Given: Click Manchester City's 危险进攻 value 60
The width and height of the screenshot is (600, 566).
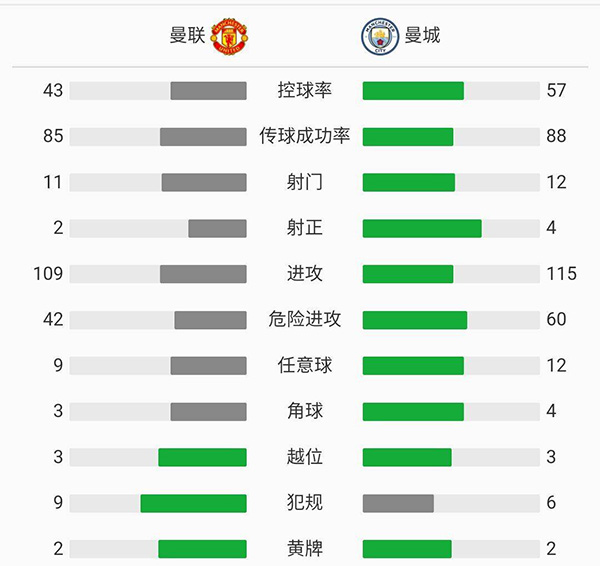Looking at the screenshot, I should pos(557,319).
